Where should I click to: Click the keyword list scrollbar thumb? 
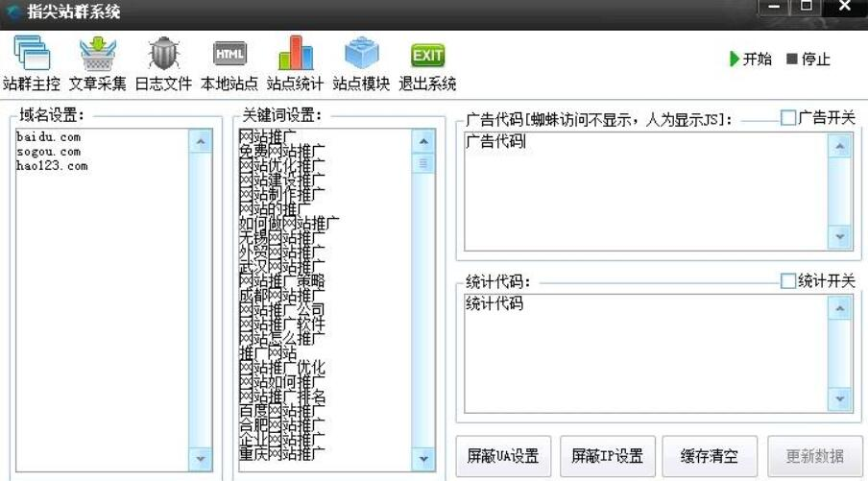(x=423, y=163)
